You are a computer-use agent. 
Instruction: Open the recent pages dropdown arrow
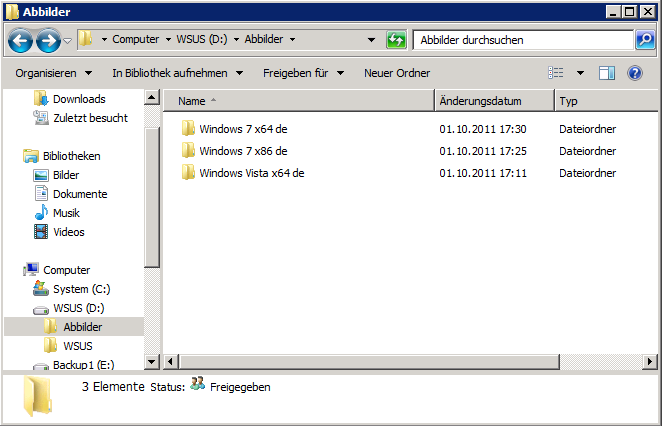click(67, 41)
